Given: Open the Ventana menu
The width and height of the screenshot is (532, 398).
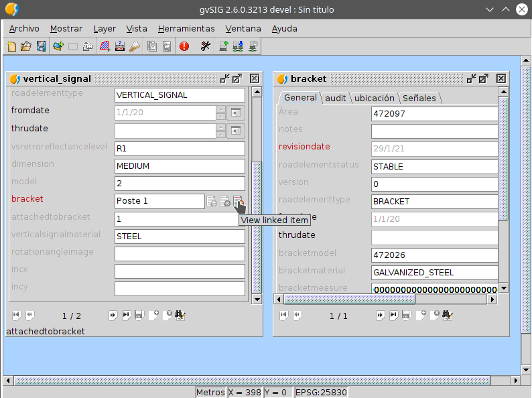Looking at the screenshot, I should coord(243,29).
